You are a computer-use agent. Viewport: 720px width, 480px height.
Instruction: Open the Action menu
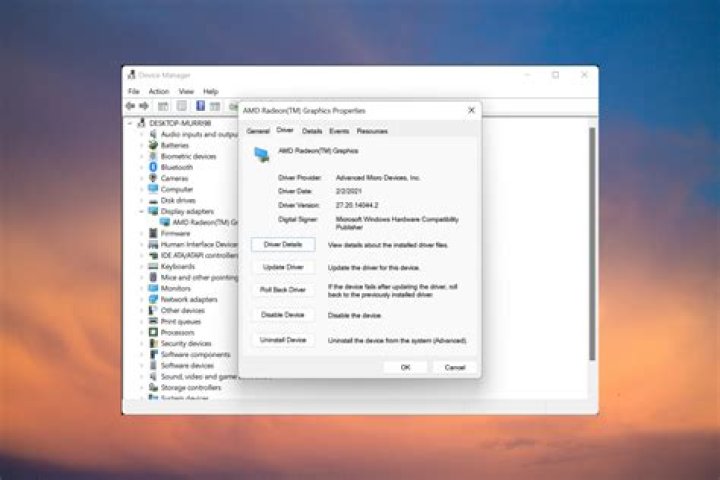click(x=159, y=91)
